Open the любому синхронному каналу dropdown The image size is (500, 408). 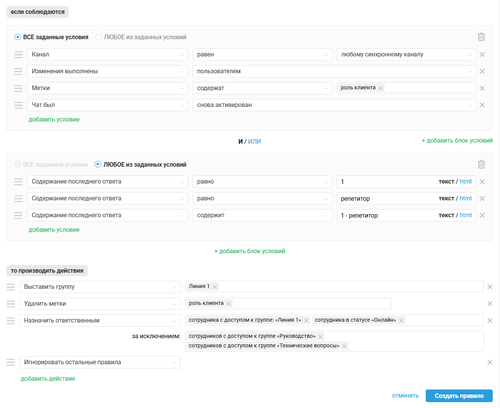(x=406, y=54)
